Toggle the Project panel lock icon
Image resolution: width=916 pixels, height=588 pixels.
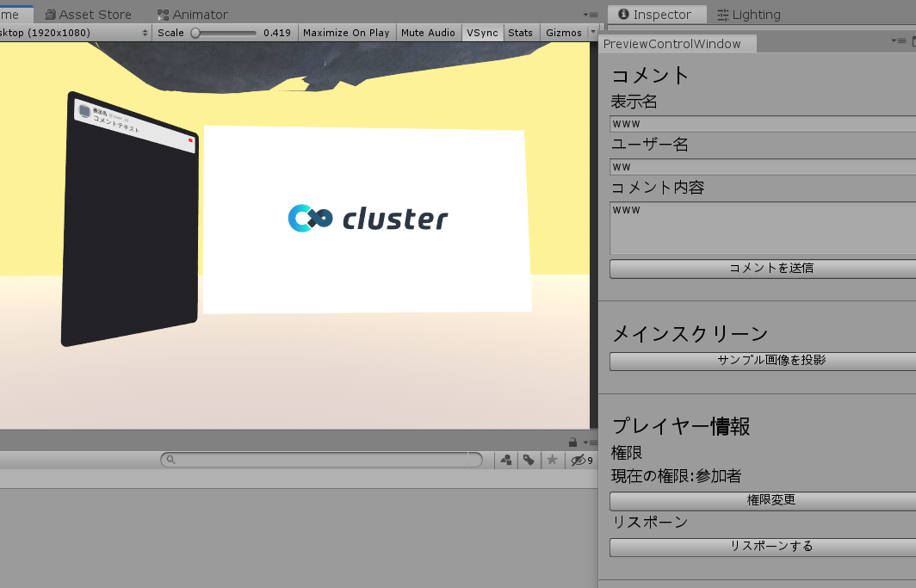(x=572, y=443)
